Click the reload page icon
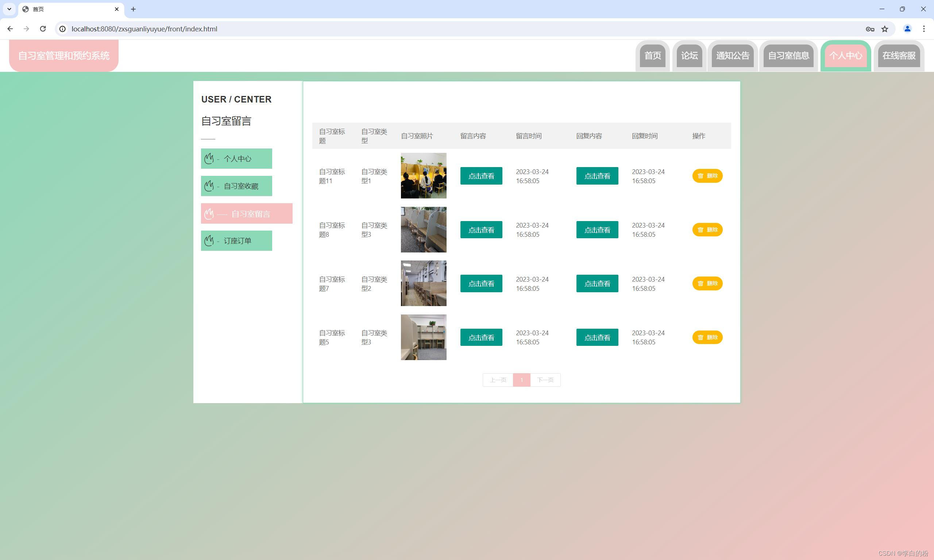934x560 pixels. point(43,29)
